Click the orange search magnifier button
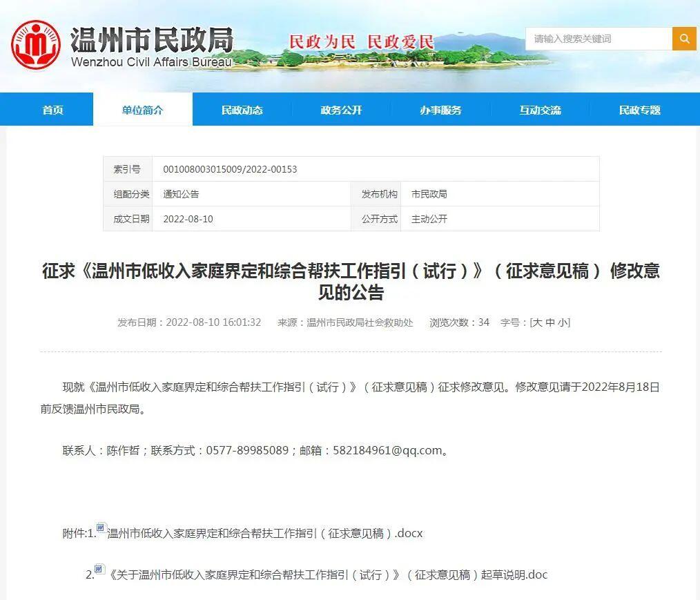 (684, 39)
